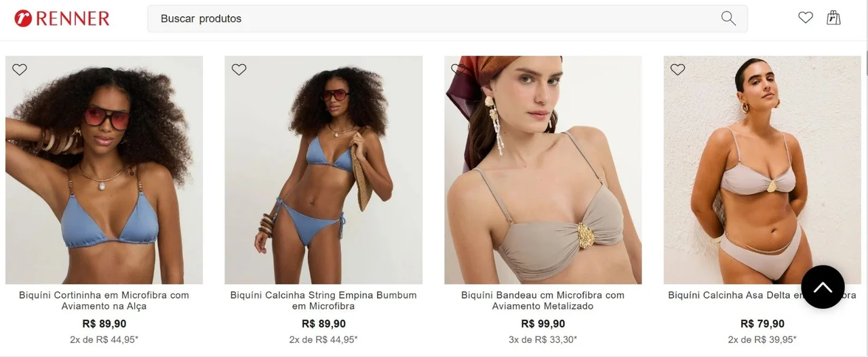Open Biquíni Calcinha Asa Delta title link

click(x=762, y=295)
